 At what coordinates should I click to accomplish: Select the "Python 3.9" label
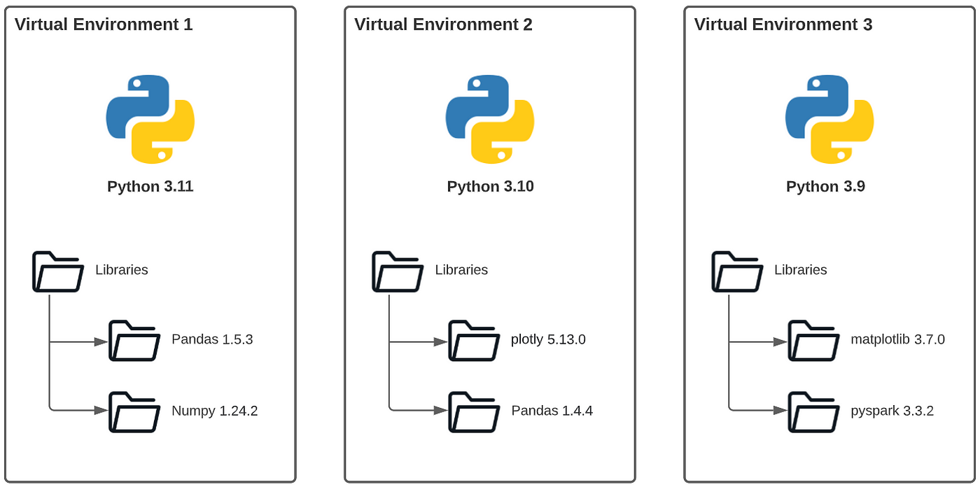(826, 187)
